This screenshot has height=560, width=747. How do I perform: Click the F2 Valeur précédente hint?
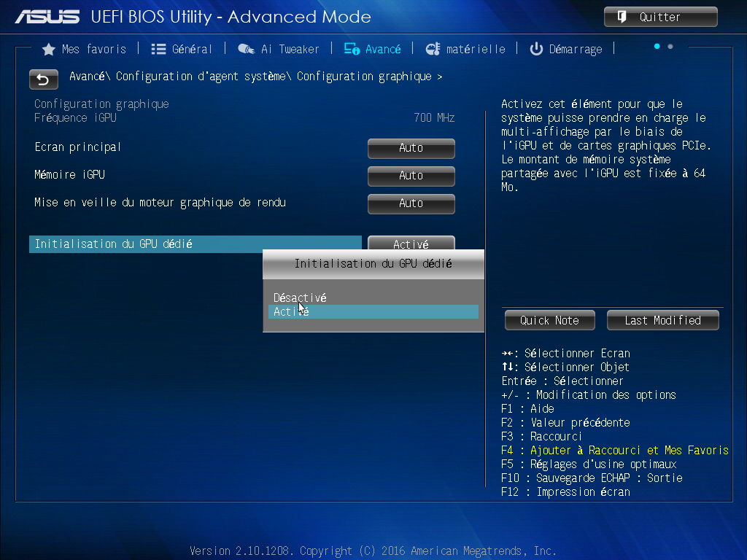coord(565,423)
